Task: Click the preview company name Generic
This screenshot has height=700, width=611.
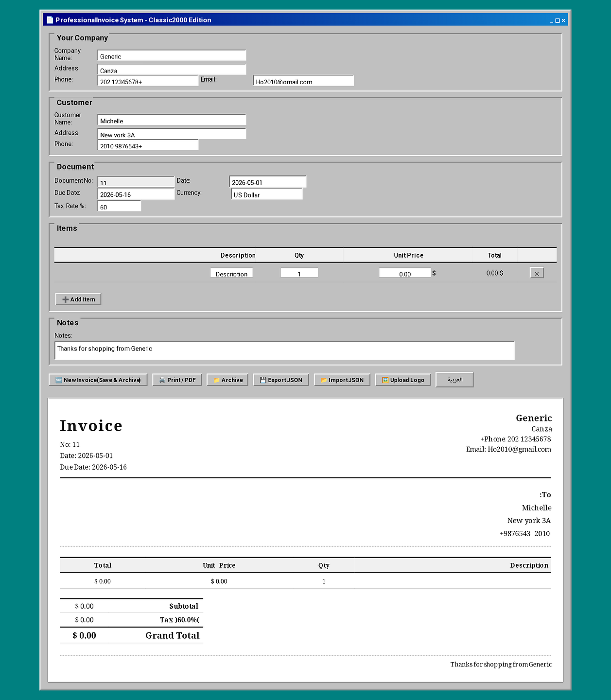Action: [x=534, y=418]
